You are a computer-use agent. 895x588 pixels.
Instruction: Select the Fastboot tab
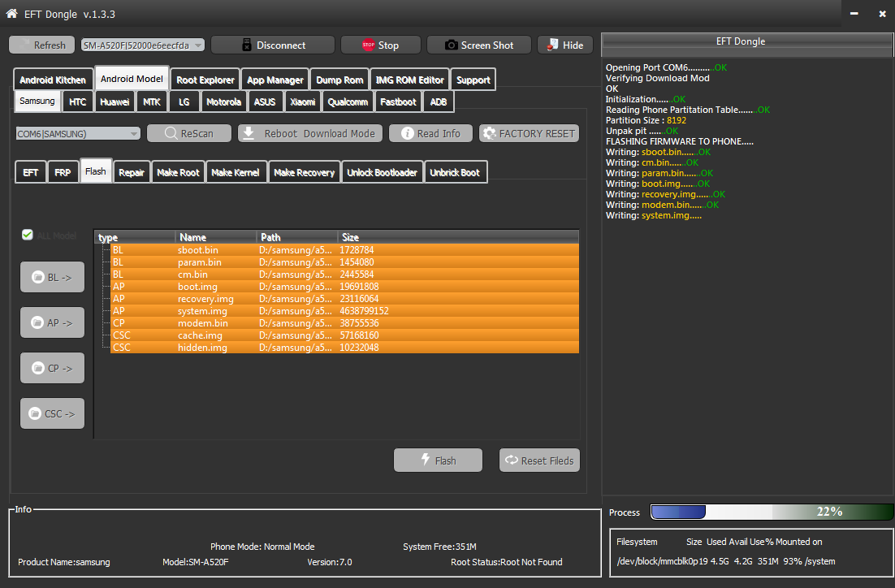398,102
